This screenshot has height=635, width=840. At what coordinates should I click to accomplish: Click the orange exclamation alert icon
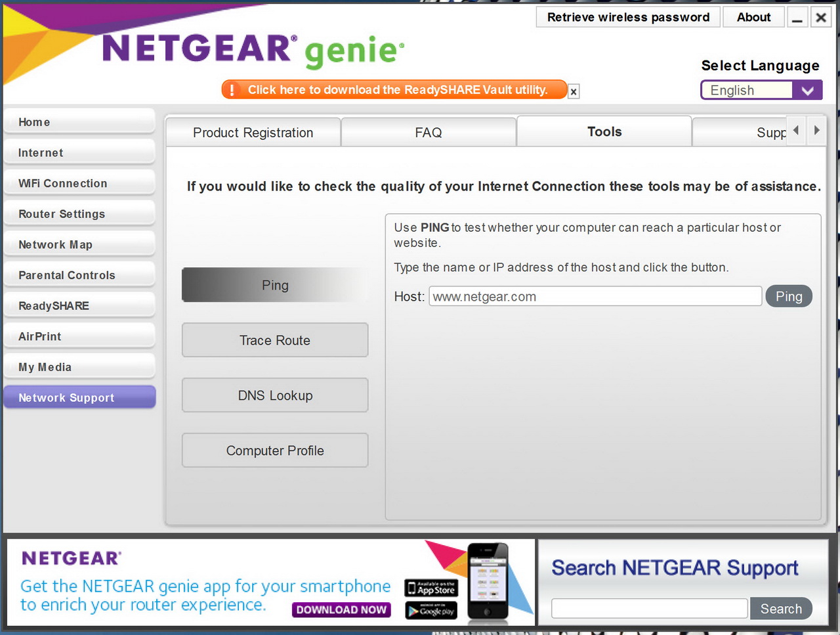tap(232, 90)
